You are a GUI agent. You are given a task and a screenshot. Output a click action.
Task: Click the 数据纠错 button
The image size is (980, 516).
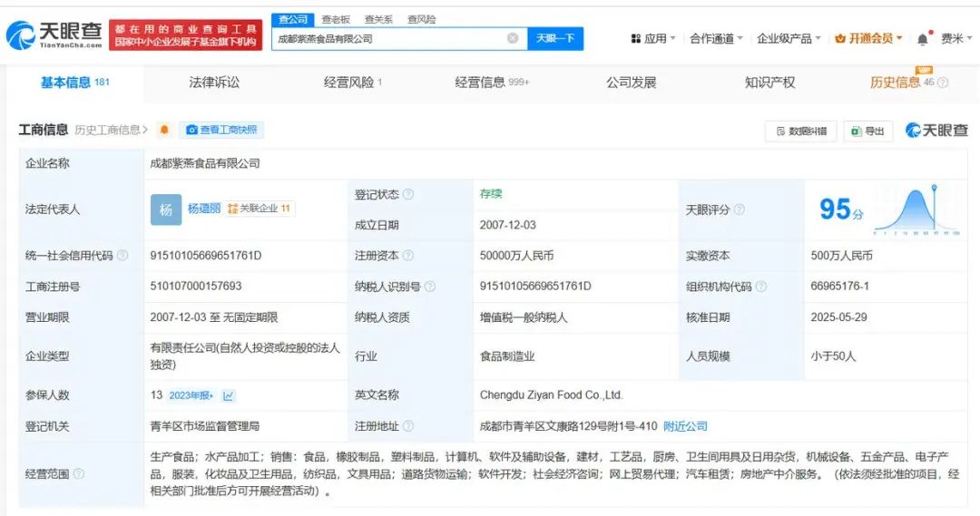(800, 131)
